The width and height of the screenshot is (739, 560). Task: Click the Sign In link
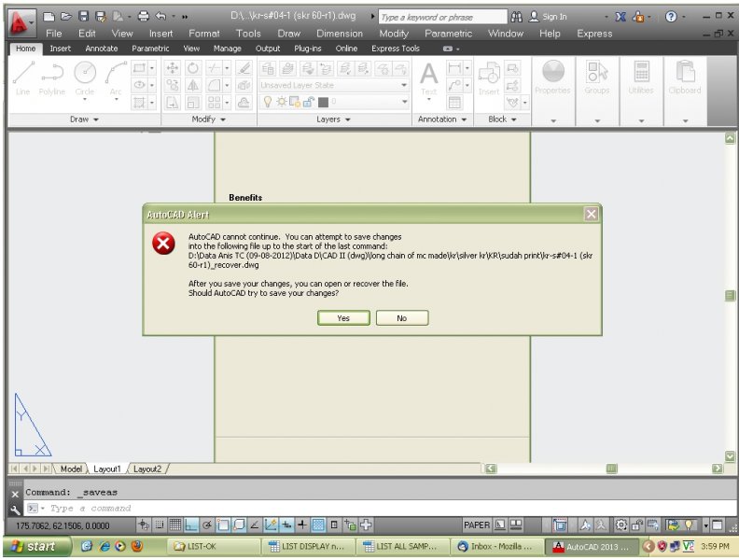pos(554,17)
